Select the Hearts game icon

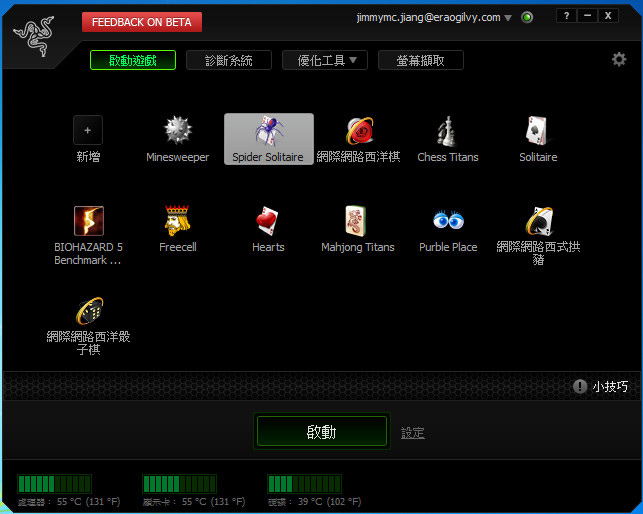click(267, 221)
